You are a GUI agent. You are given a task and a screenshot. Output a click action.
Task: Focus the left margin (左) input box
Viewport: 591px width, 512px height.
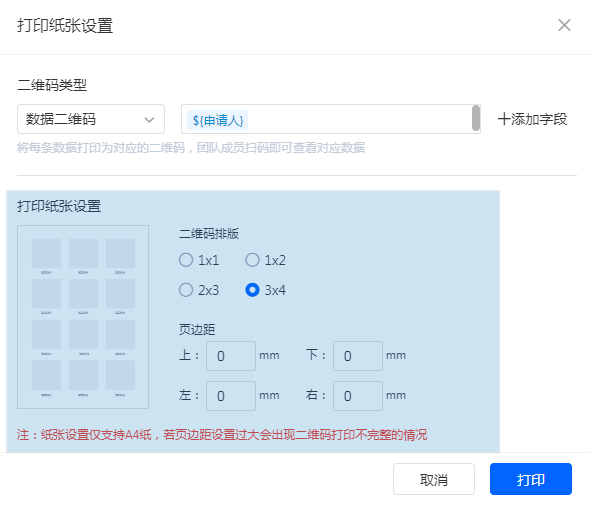231,396
